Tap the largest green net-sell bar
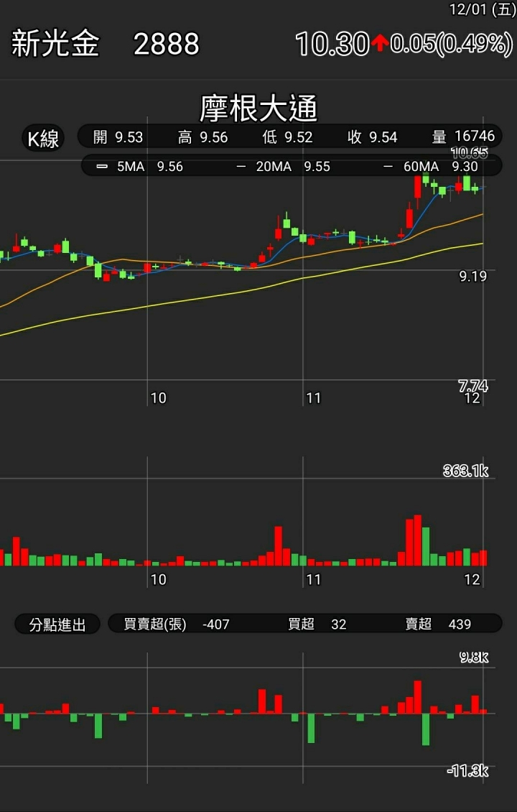This screenshot has height=812, width=517. pyautogui.click(x=425, y=729)
